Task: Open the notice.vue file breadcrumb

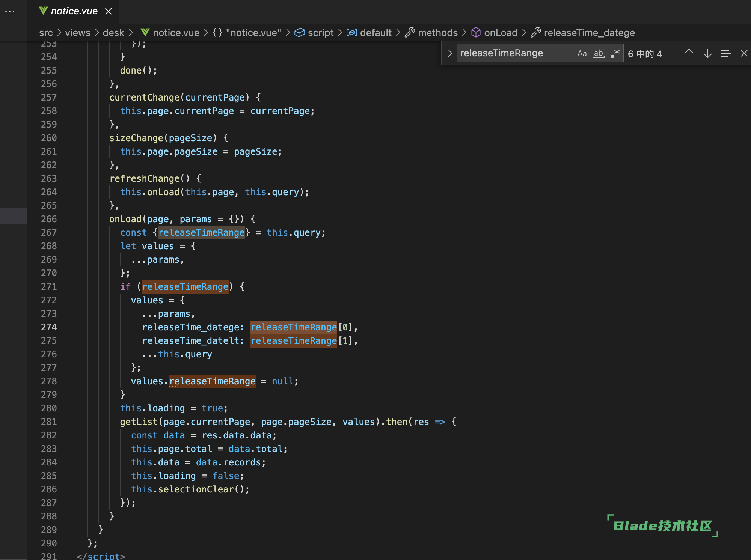Action: click(x=176, y=33)
